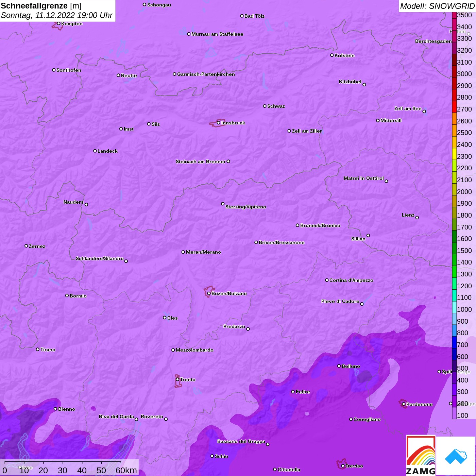The width and height of the screenshot is (476, 476).
Task: Click the date line Sonntag, 11.12.2022 19:00 Uhr
Action: click(57, 15)
